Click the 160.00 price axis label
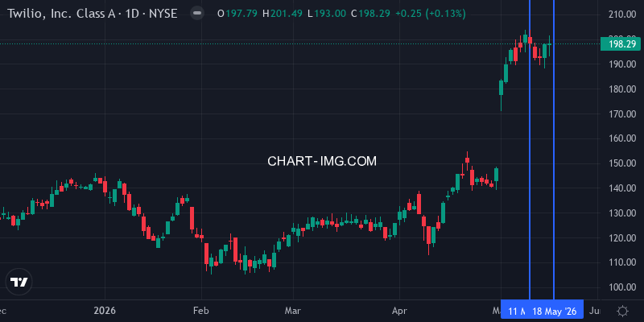Image resolution: width=644 pixels, height=322 pixels. (x=622, y=138)
